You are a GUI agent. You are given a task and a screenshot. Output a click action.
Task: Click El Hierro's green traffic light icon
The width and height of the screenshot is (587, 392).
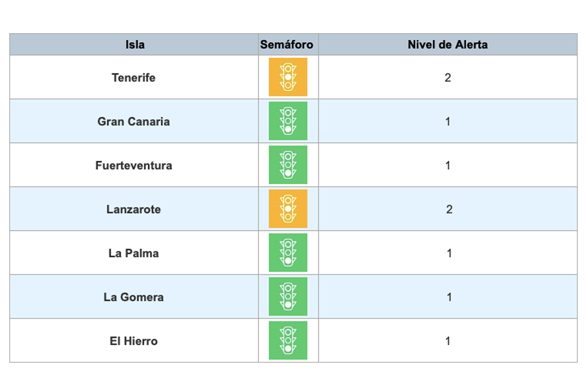[x=288, y=340]
